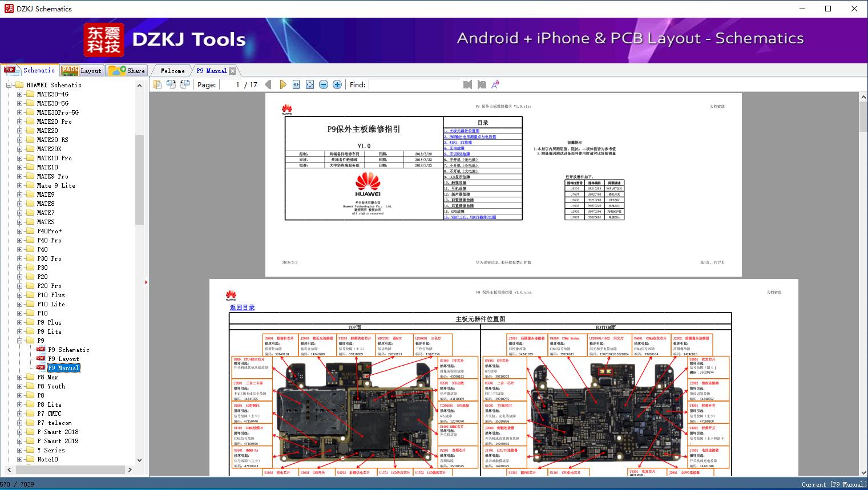Select the Y Series folder
The image size is (868, 490).
[51, 450]
